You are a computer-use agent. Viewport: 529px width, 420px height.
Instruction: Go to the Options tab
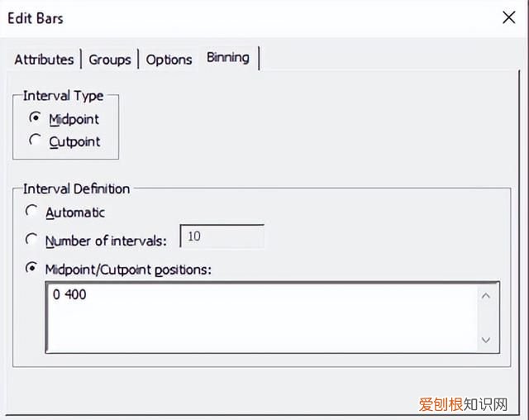click(x=169, y=60)
